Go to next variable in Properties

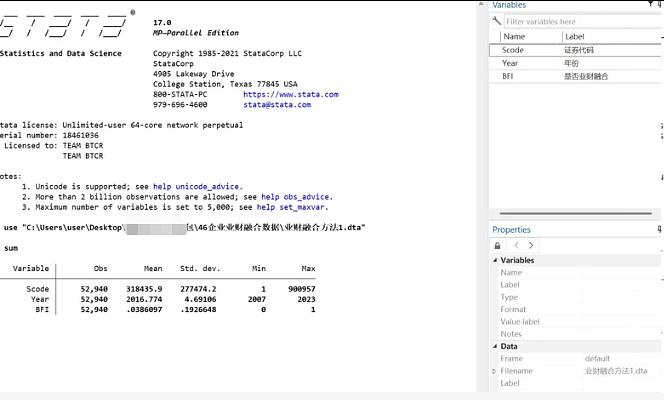[x=531, y=246]
